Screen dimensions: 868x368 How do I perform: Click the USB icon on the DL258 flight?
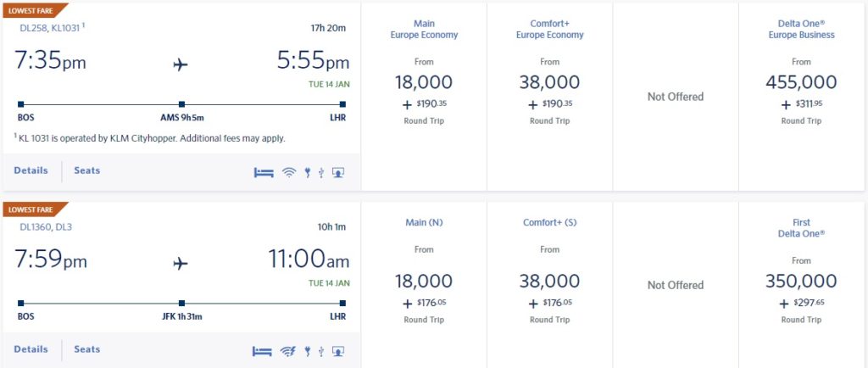coord(321,172)
